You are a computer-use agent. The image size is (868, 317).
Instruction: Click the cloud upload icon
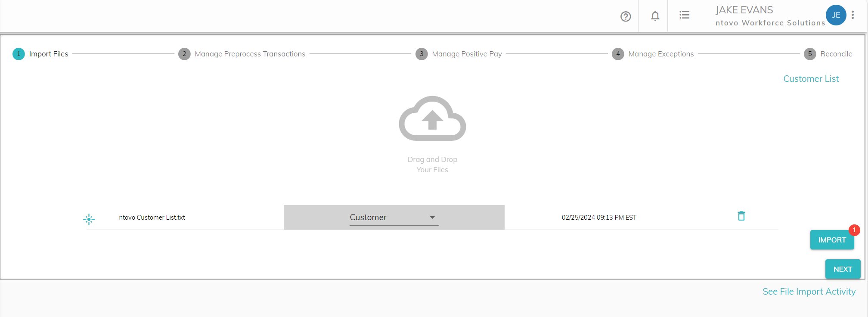pos(432,118)
